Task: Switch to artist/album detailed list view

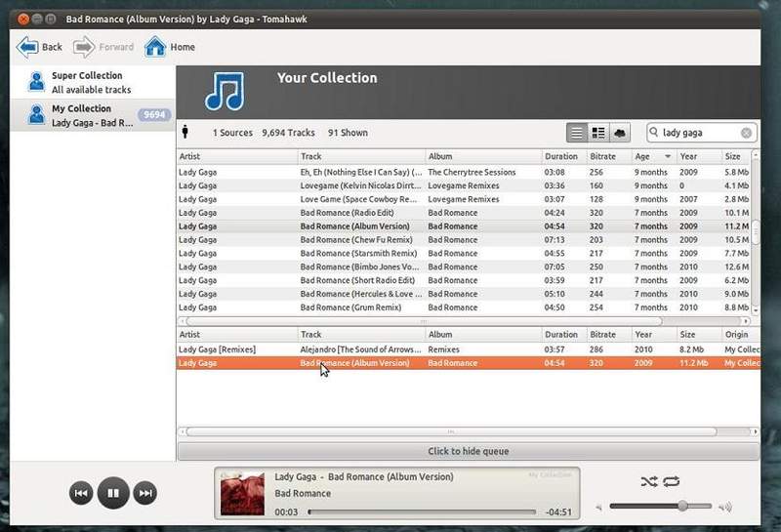Action: [x=598, y=133]
